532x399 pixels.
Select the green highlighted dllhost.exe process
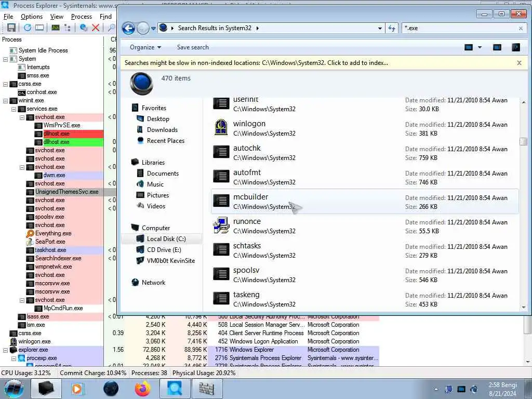coord(56,142)
